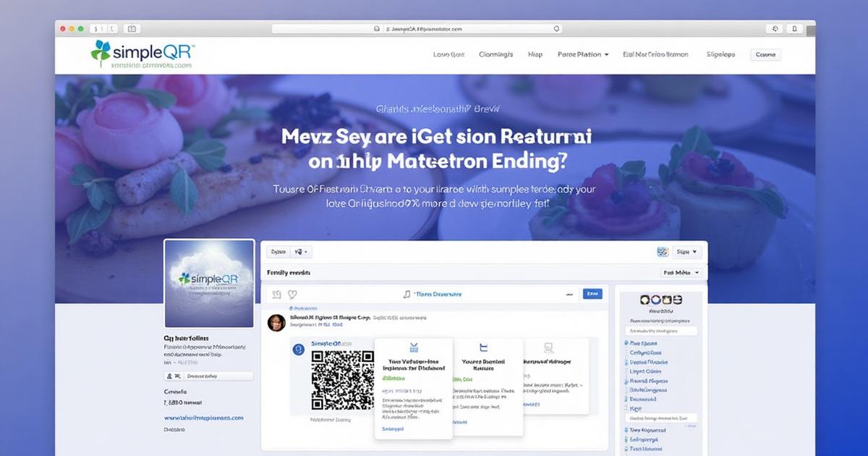868x456 pixels.
Task: Click the blue button in post toolbar
Action: pos(592,294)
